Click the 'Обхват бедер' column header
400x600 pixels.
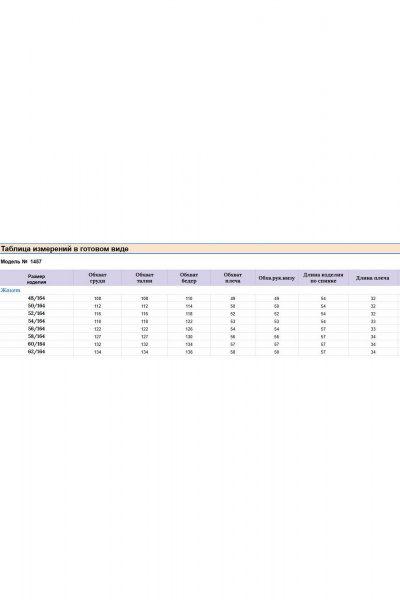point(189,278)
